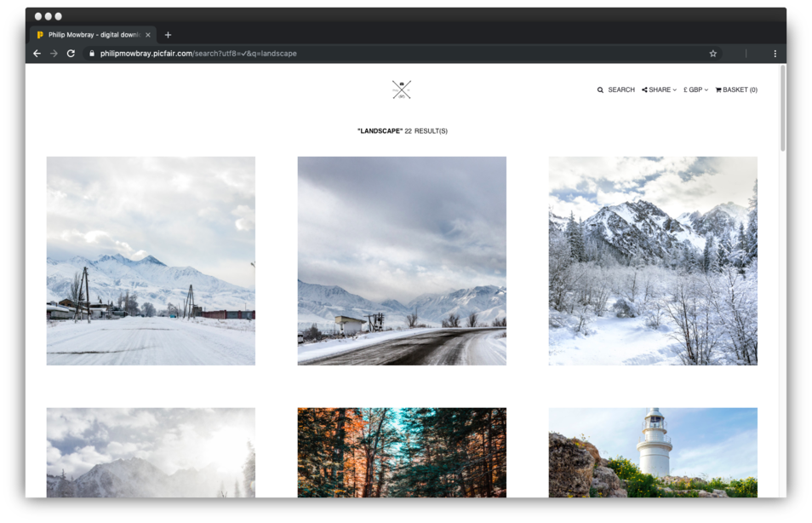
Task: Bookmark this page with the star icon
Action: 713,54
